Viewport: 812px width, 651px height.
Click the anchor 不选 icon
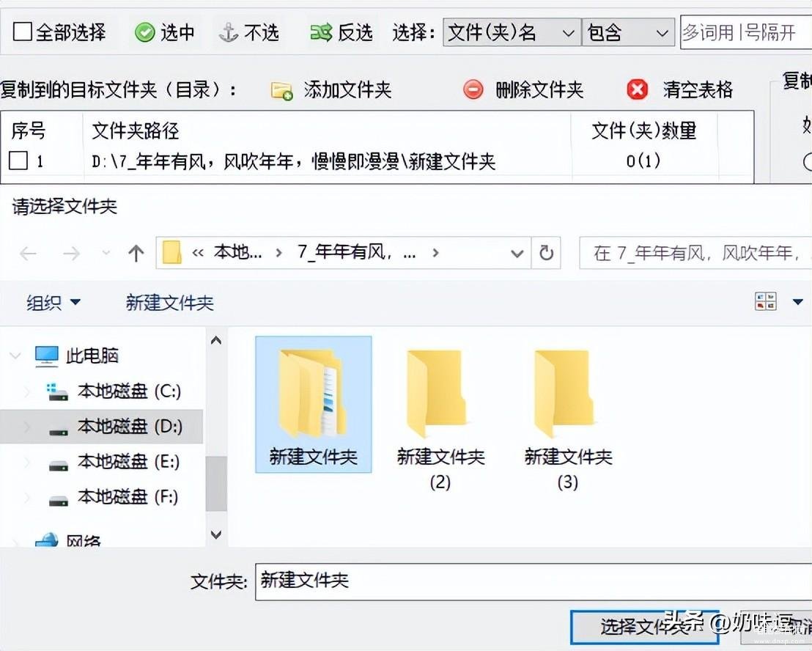(229, 33)
